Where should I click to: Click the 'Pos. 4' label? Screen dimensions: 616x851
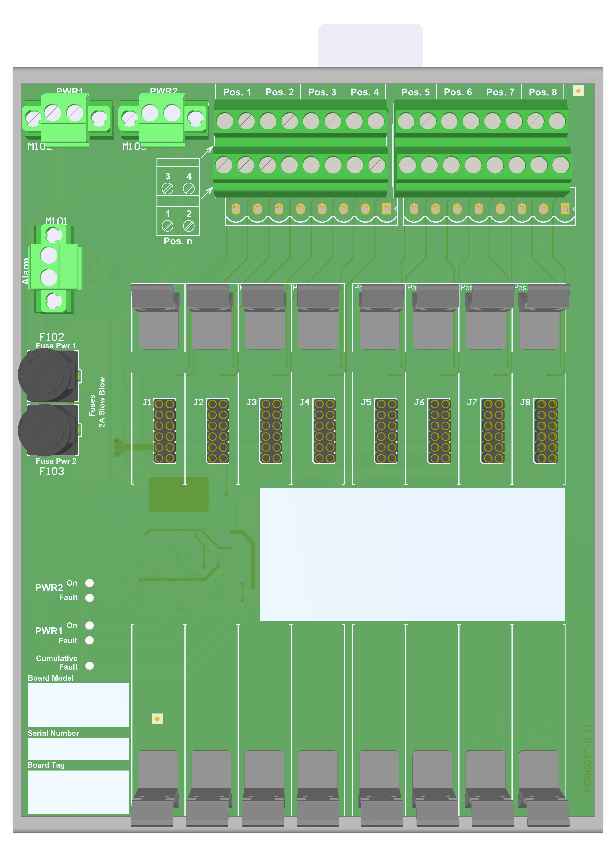tap(364, 92)
